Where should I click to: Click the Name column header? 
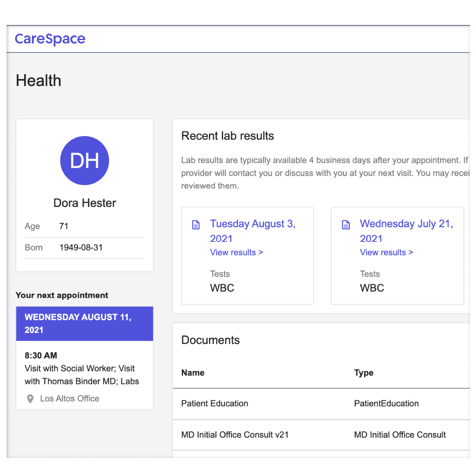coord(193,373)
